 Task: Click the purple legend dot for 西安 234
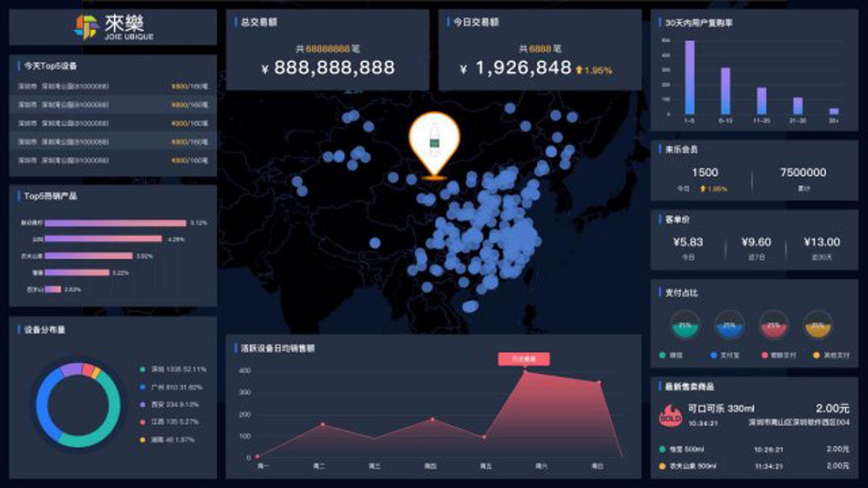point(142,405)
